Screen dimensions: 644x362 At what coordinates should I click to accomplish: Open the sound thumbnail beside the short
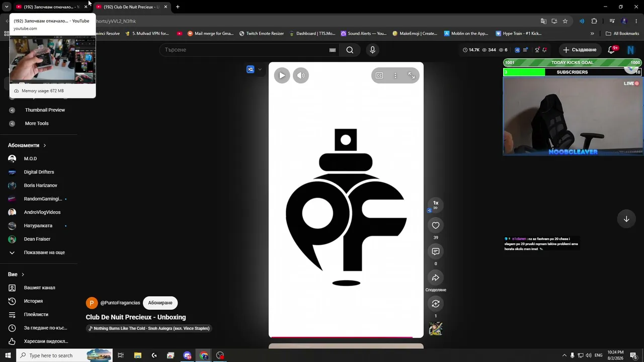436,329
